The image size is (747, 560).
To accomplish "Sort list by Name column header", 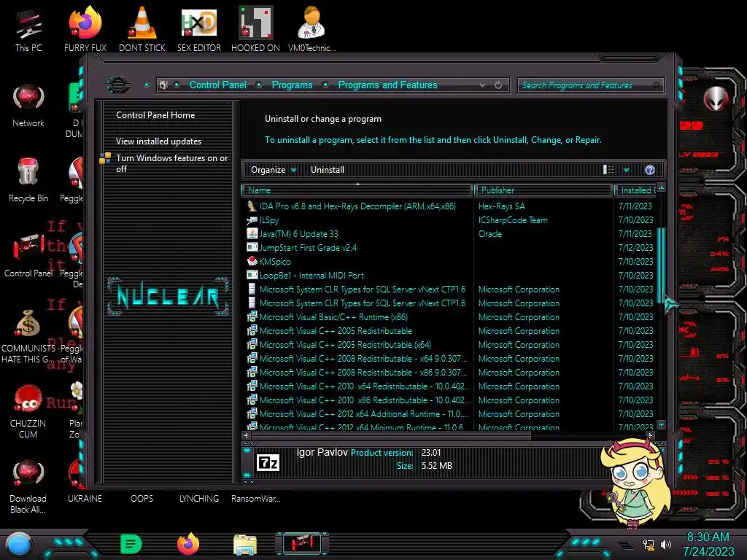I will click(x=357, y=190).
